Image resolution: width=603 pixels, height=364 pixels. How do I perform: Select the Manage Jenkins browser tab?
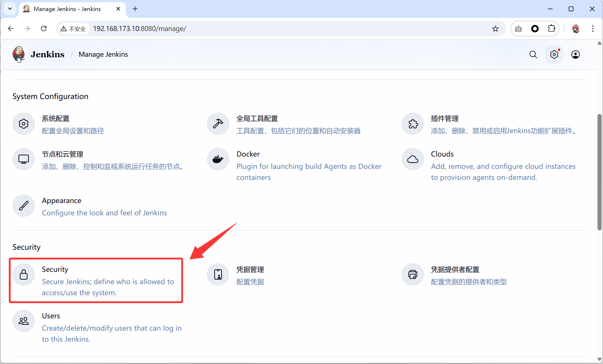tap(67, 9)
